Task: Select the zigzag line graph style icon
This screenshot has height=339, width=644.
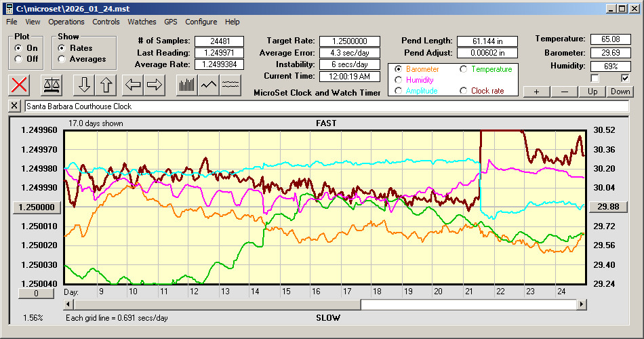Action: pos(208,85)
